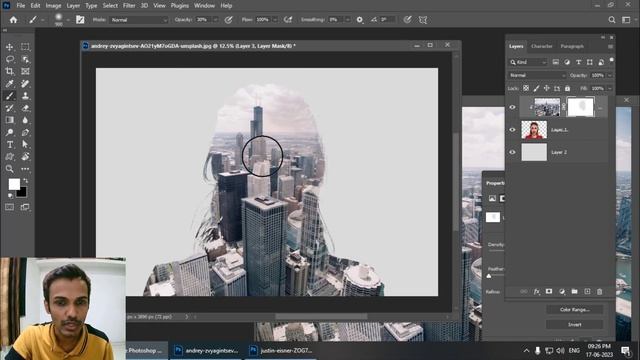Select the Gradient tool
The image size is (640, 360).
(x=9, y=120)
